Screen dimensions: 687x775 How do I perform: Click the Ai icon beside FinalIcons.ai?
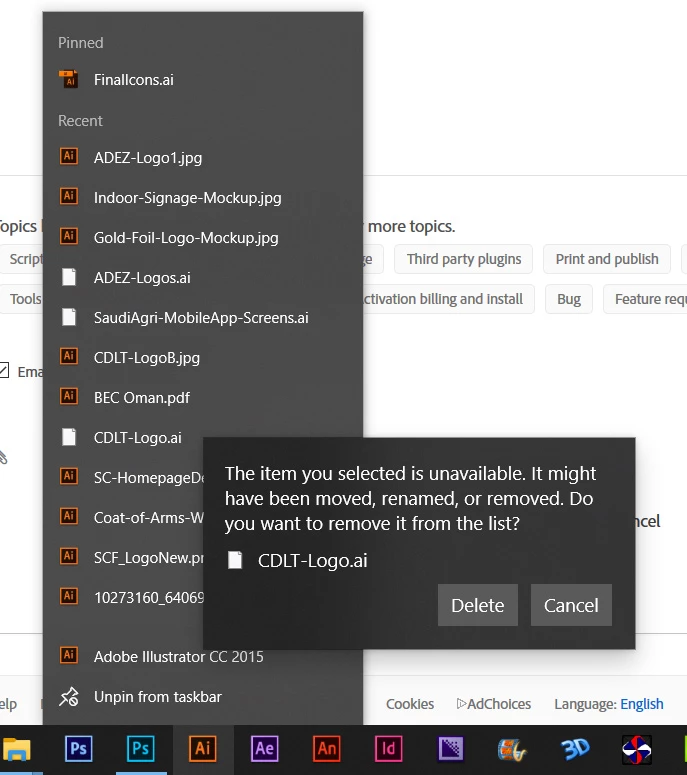pyautogui.click(x=69, y=79)
